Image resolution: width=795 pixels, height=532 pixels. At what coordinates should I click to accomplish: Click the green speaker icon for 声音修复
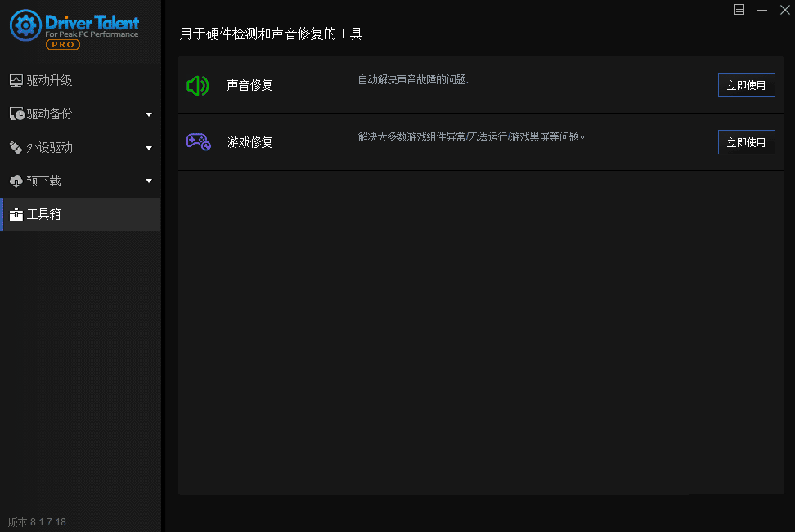(198, 85)
